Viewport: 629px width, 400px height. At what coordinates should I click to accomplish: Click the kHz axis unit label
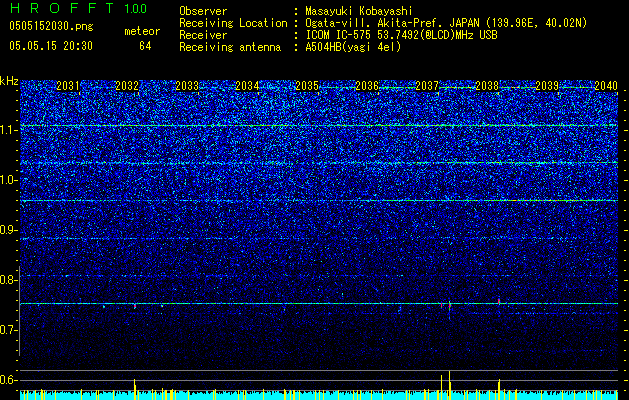pos(9,81)
